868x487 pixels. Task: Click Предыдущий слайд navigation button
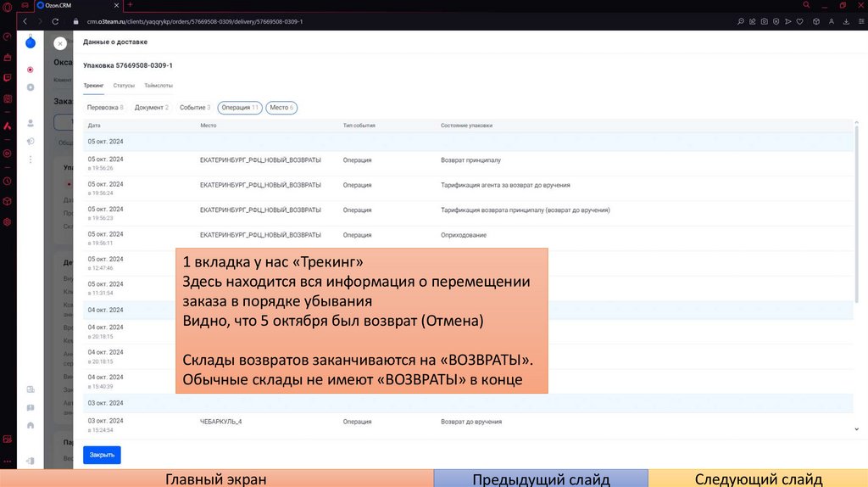pyautogui.click(x=541, y=479)
